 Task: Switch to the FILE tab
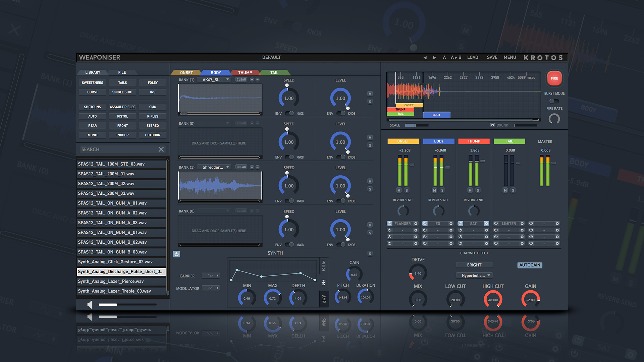click(x=122, y=72)
